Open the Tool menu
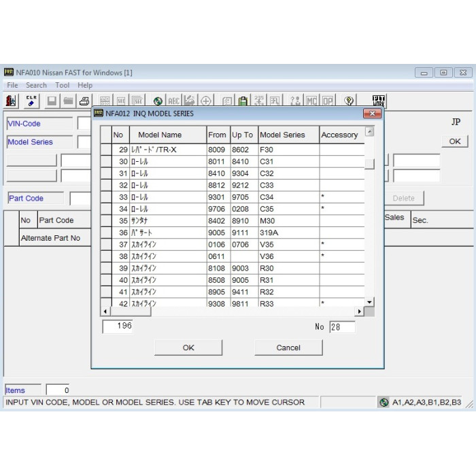The height and width of the screenshot is (476, 476). [x=63, y=85]
